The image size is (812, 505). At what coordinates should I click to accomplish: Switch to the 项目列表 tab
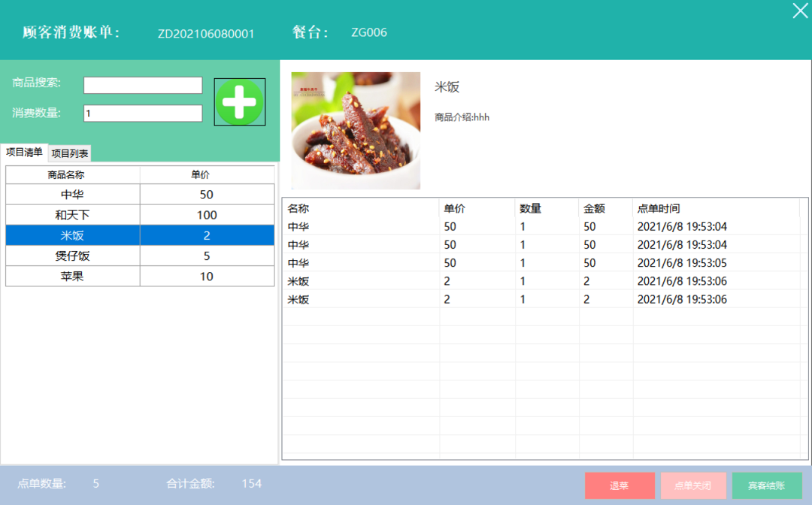tap(70, 154)
